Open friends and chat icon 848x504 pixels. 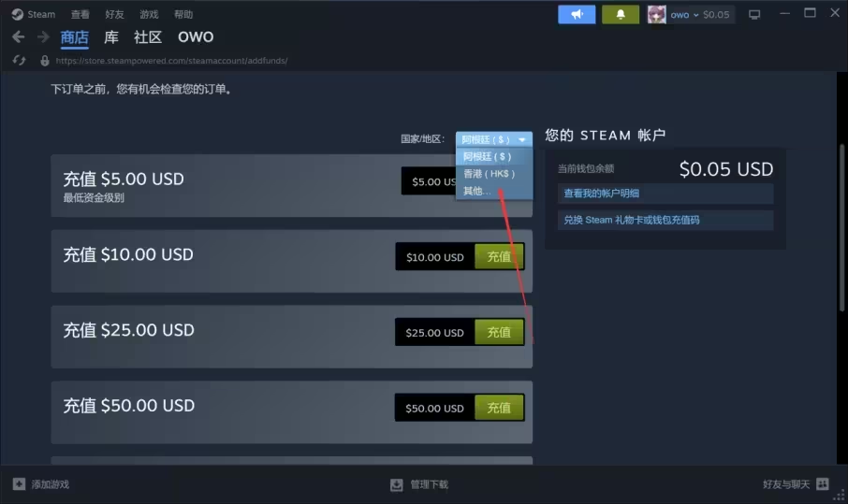coord(823,484)
